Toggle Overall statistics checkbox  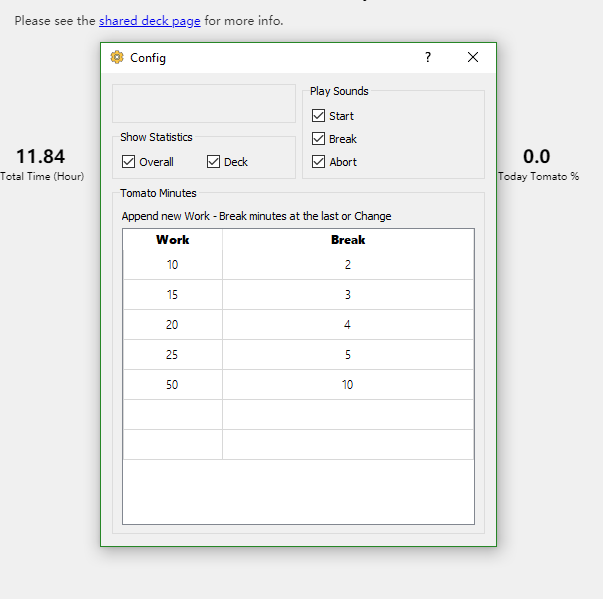[x=129, y=162]
